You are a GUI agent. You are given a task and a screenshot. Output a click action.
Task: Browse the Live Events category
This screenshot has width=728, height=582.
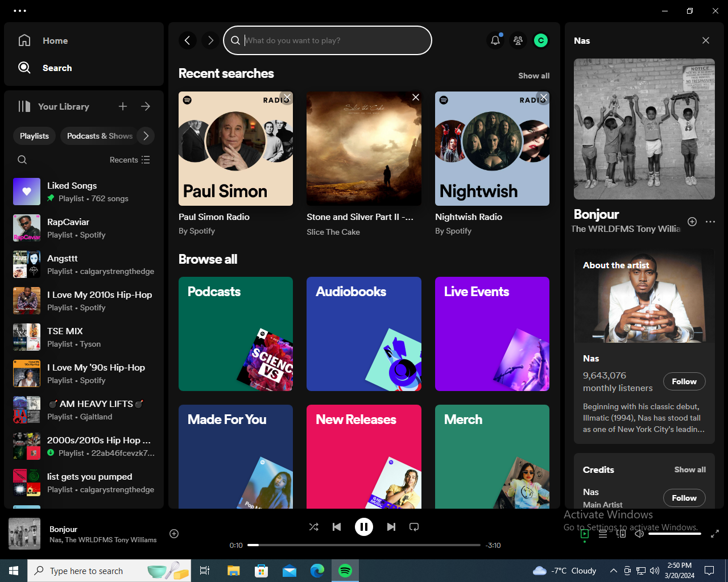(x=492, y=334)
